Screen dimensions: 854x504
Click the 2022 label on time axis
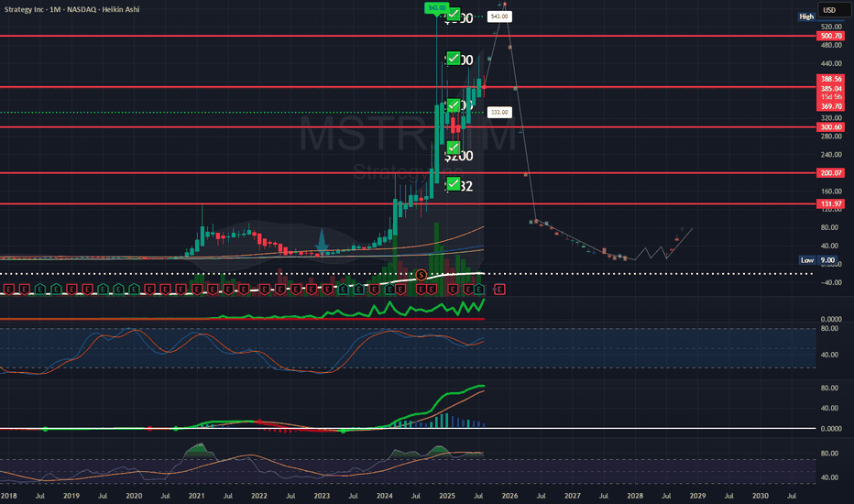tap(259, 496)
